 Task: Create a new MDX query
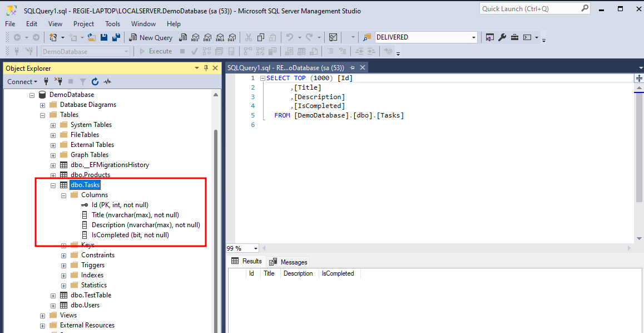tap(195, 37)
